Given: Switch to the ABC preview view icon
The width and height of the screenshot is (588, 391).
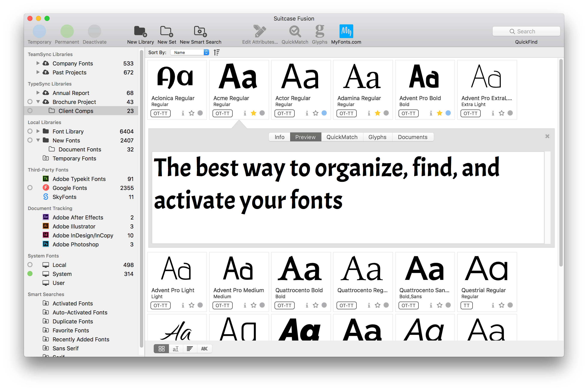Looking at the screenshot, I should (x=204, y=349).
